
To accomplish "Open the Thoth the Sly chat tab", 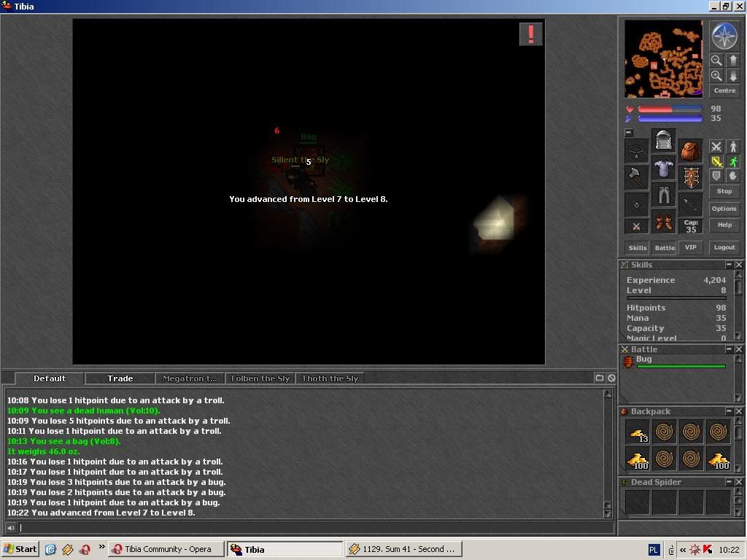I will [x=330, y=378].
